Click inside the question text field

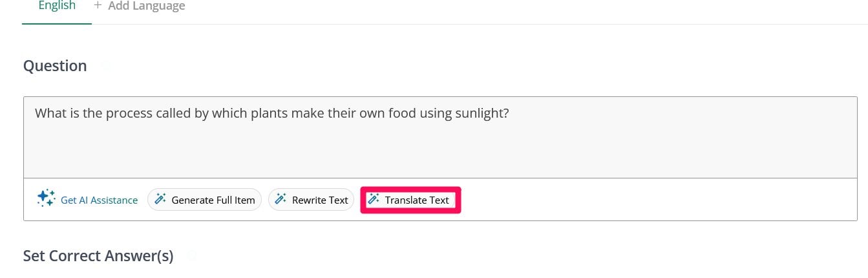pos(440,137)
